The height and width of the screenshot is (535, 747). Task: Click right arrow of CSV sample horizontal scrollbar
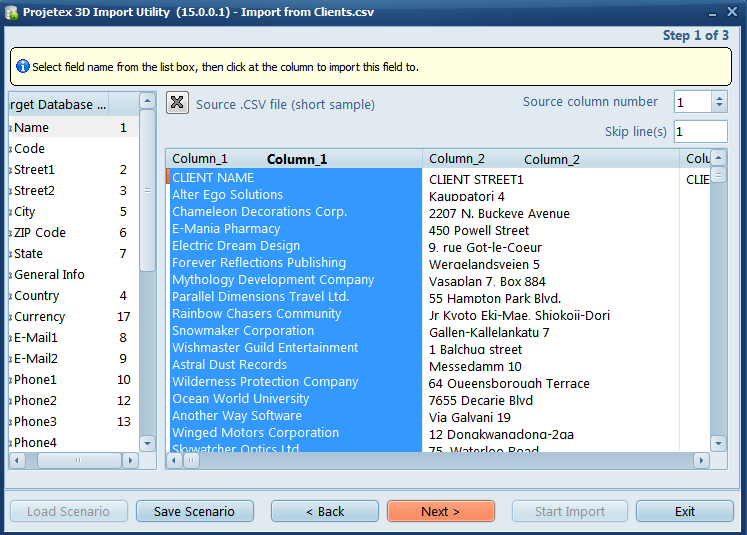click(x=701, y=460)
